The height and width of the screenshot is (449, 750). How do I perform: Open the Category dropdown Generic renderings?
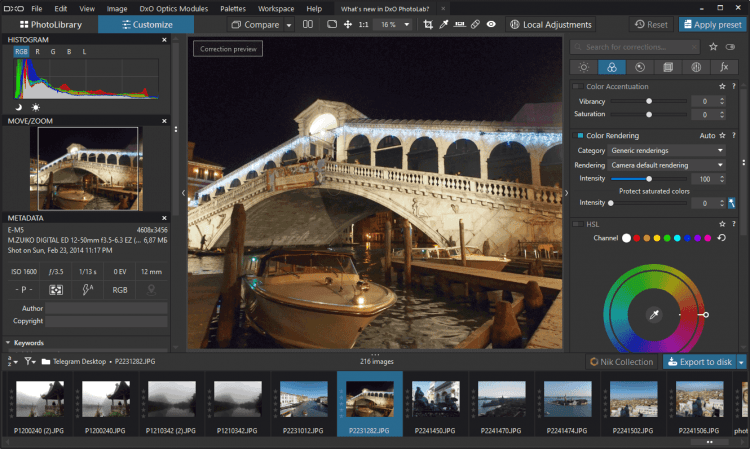point(666,150)
